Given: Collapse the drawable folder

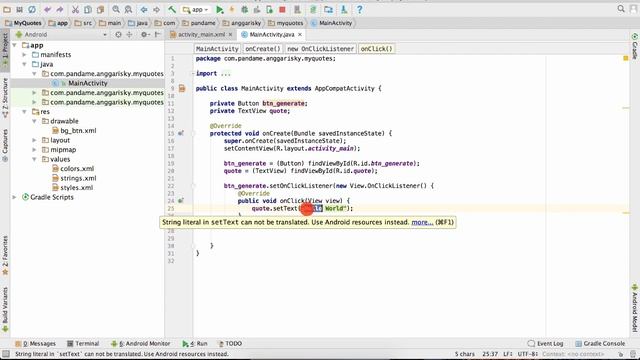Looking at the screenshot, I should pyautogui.click(x=34, y=121).
